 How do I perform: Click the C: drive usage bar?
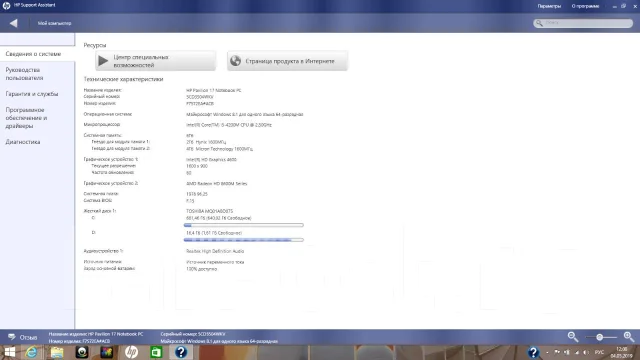click(x=244, y=225)
